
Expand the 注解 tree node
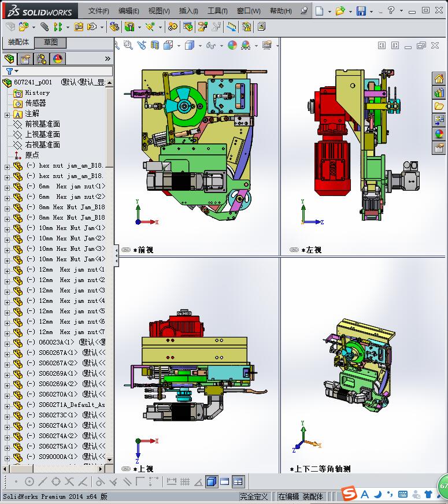[x=7, y=115]
